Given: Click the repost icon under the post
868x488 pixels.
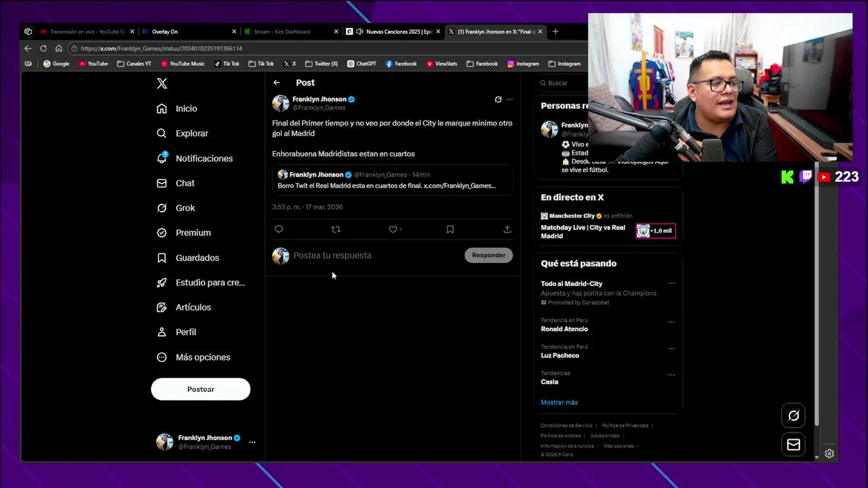Looking at the screenshot, I should [336, 229].
